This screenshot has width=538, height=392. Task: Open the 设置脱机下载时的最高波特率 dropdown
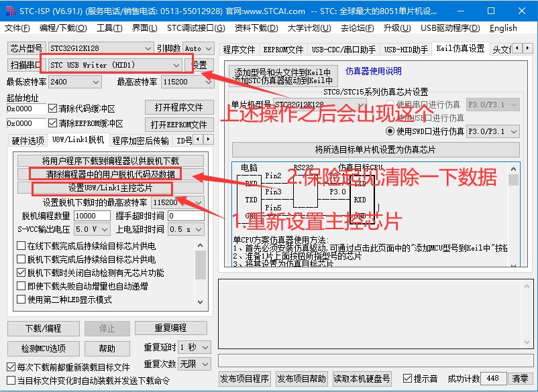177,202
